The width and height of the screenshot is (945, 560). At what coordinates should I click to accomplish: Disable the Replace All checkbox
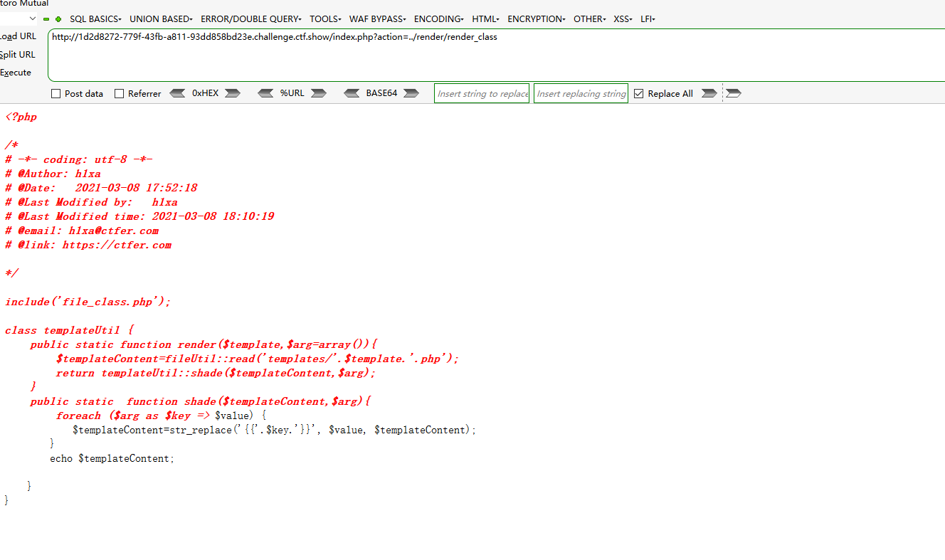[638, 93]
